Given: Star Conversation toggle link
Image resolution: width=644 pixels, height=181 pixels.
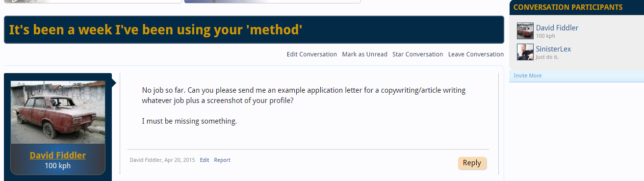Looking at the screenshot, I should 418,54.
